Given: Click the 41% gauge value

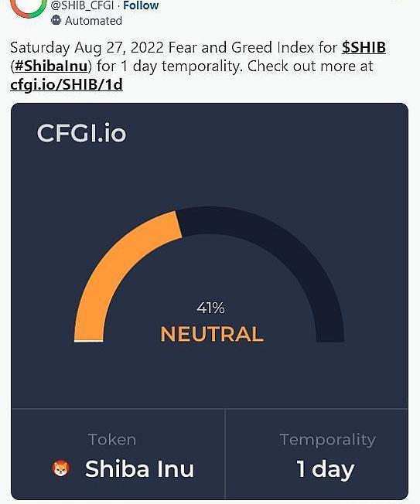Looking at the screenshot, I should (210, 308).
